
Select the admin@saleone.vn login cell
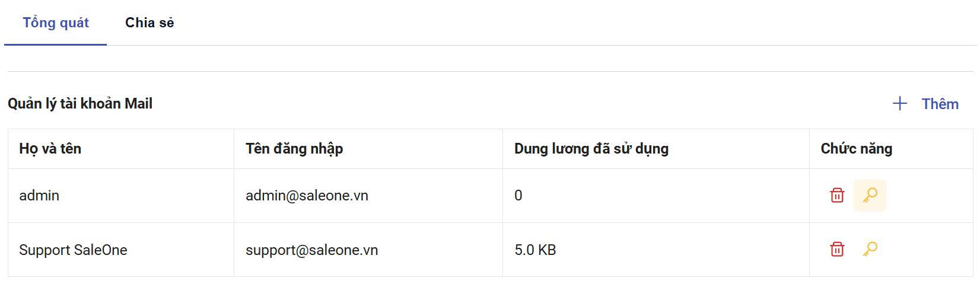point(307,196)
